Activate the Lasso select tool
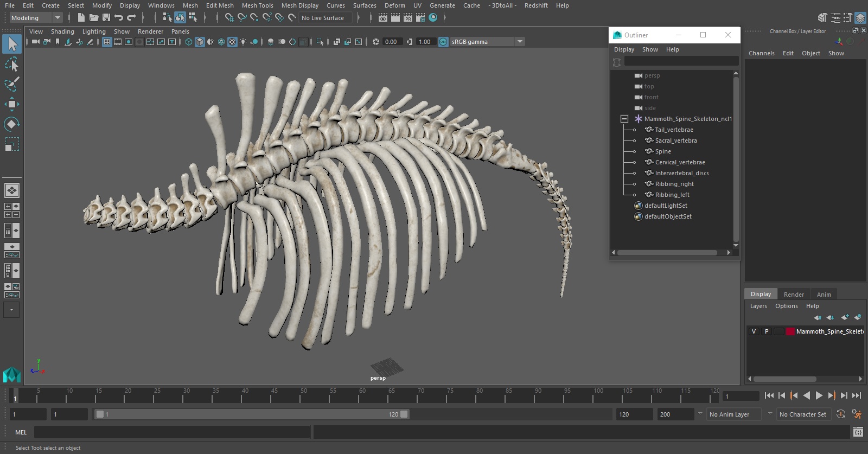The image size is (868, 454). pyautogui.click(x=12, y=65)
